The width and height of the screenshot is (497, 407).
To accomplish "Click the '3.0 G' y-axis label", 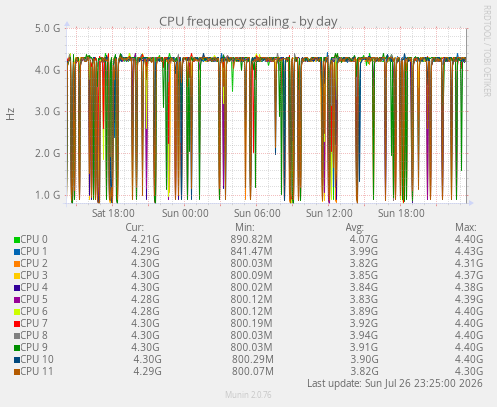I will tap(48, 111).
